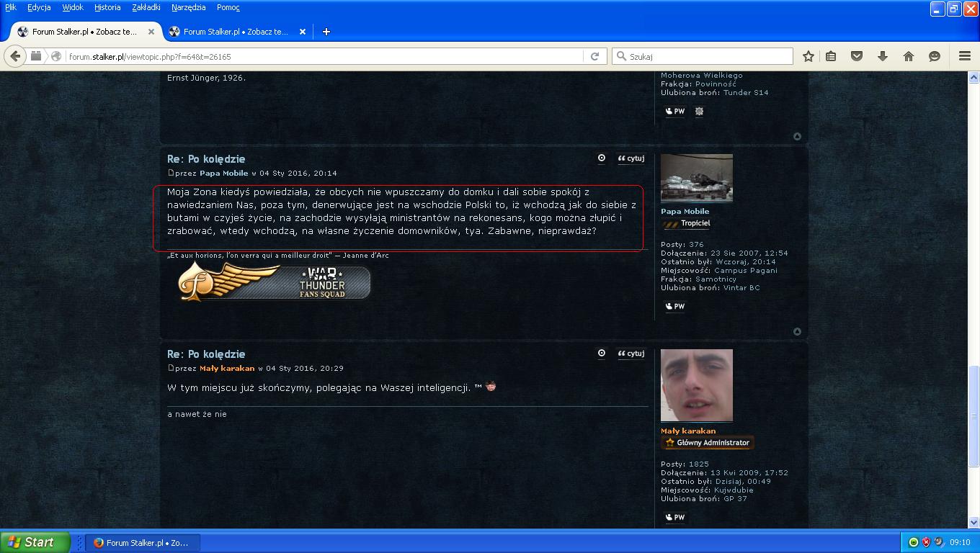The height and width of the screenshot is (553, 980).
Task: Reload the page with the refresh icon
Action: [594, 56]
